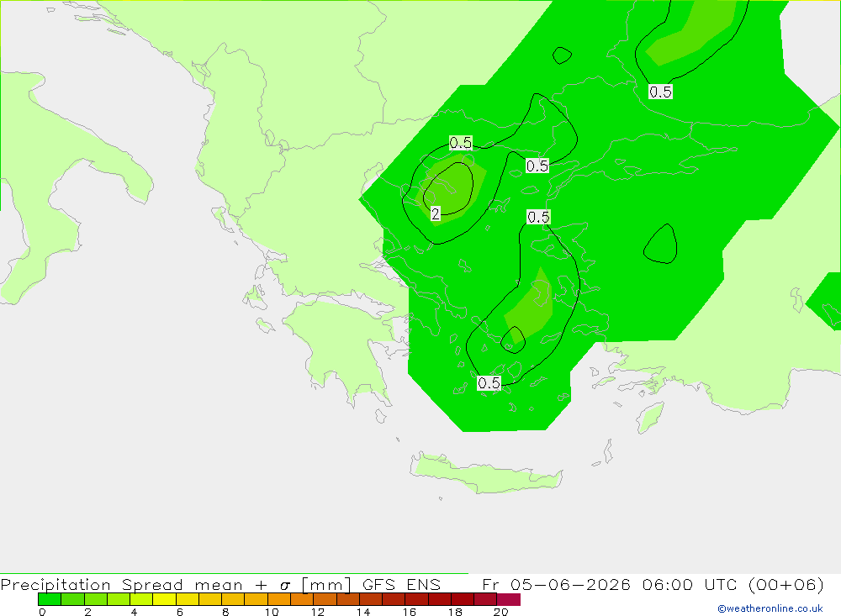Click the [mm] unit label
Image resolution: width=841 pixels, height=616 pixels.
pos(326,585)
